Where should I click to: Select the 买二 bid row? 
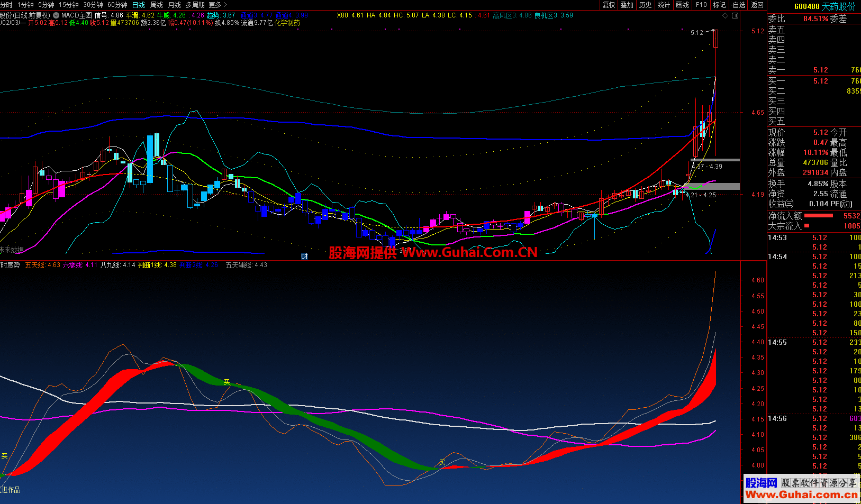coord(814,91)
